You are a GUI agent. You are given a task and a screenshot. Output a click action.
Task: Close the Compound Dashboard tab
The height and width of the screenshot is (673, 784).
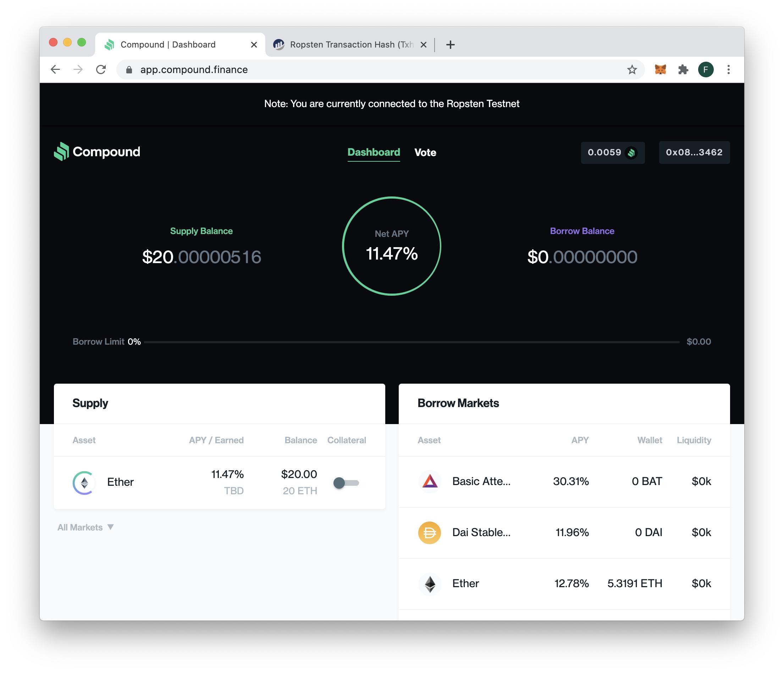(254, 45)
